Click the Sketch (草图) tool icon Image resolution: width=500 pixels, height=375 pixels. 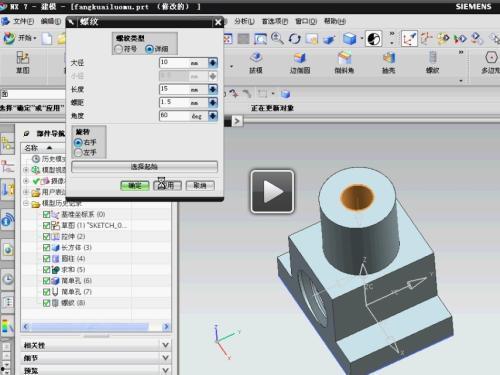coord(23,58)
